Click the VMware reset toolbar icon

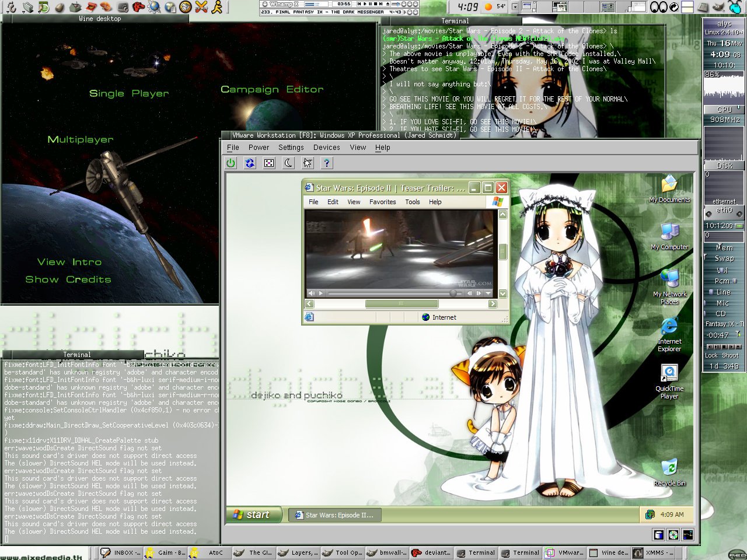[x=250, y=163]
